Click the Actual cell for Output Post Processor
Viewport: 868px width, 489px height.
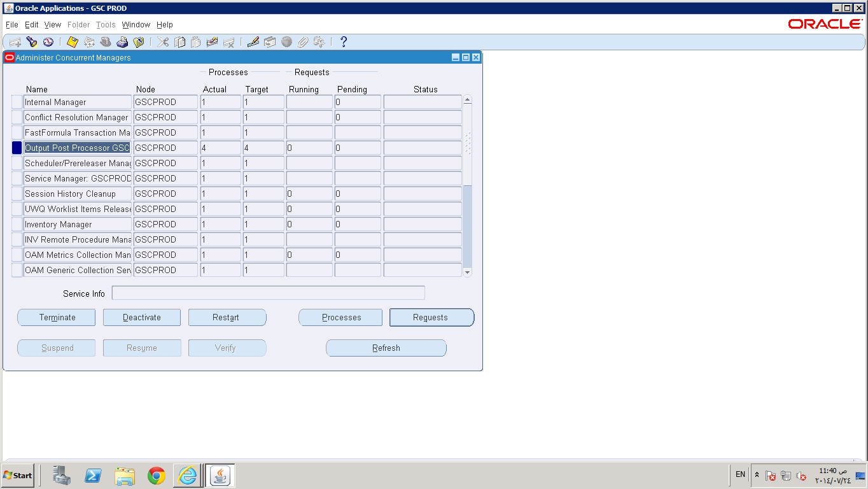click(x=220, y=148)
